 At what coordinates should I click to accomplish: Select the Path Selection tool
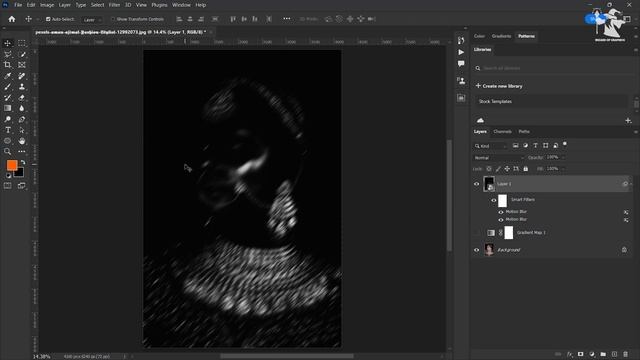pyautogui.click(x=22, y=130)
